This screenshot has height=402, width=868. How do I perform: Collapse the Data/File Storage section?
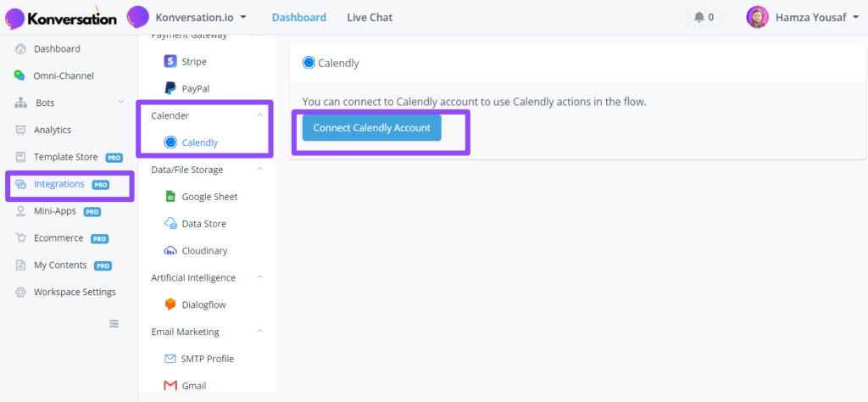click(x=260, y=170)
